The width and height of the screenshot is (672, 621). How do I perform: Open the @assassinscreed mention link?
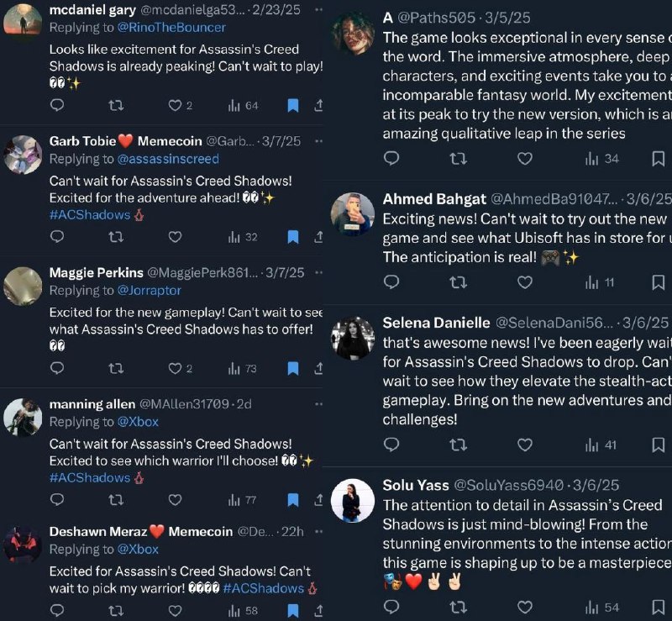pyautogui.click(x=168, y=159)
